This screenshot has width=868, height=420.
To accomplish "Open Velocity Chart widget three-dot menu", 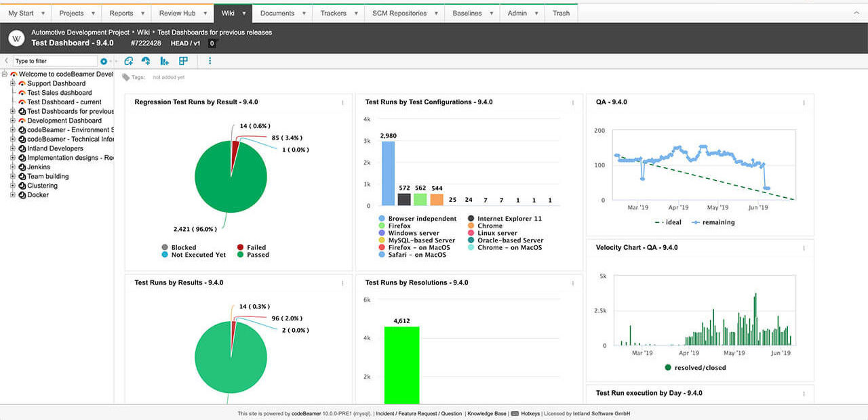I will 804,248.
